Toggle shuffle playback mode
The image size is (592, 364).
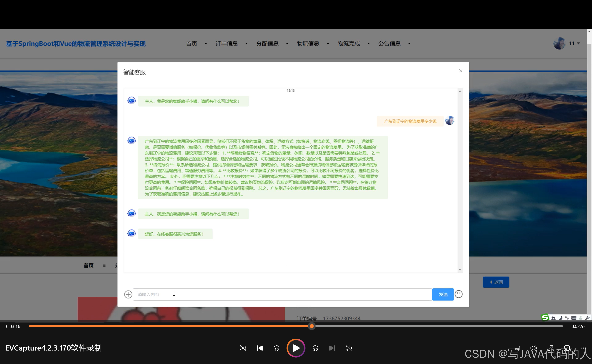(243, 348)
